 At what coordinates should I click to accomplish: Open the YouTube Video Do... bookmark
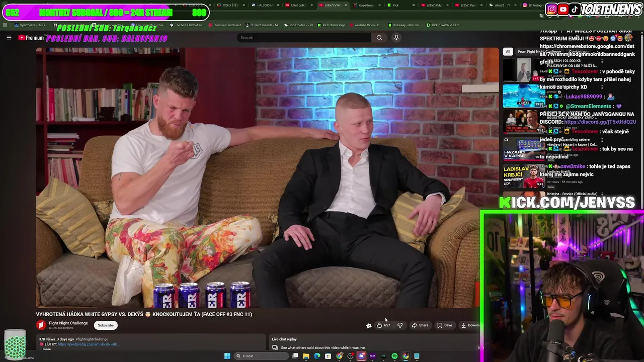pyautogui.click(x=366, y=25)
